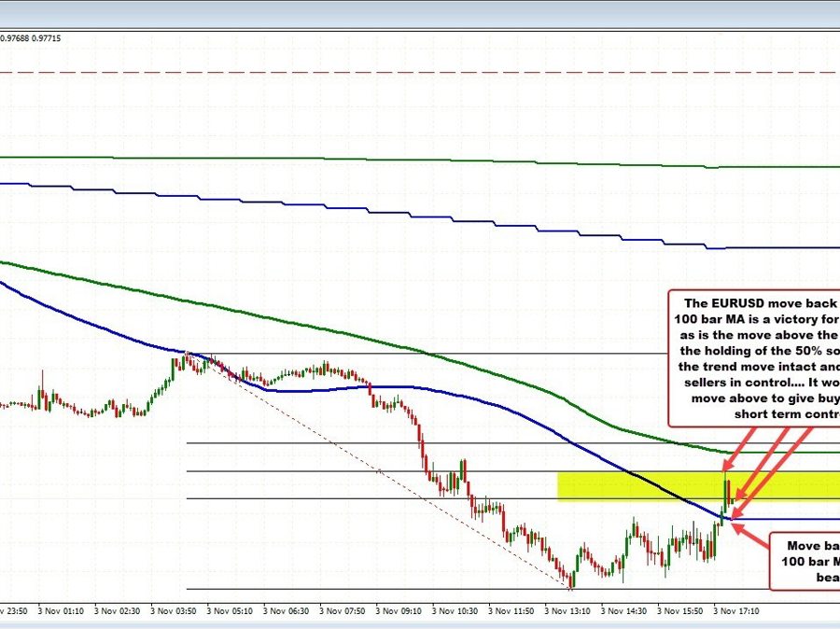The width and height of the screenshot is (840, 629).
Task: Select the 'Move back' 100 bar MA annotation box
Action: pos(803,560)
